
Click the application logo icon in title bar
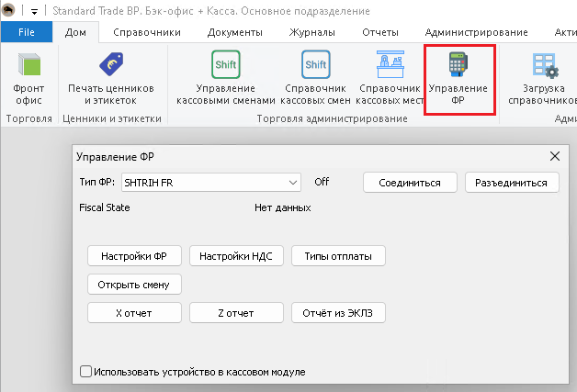point(8,10)
